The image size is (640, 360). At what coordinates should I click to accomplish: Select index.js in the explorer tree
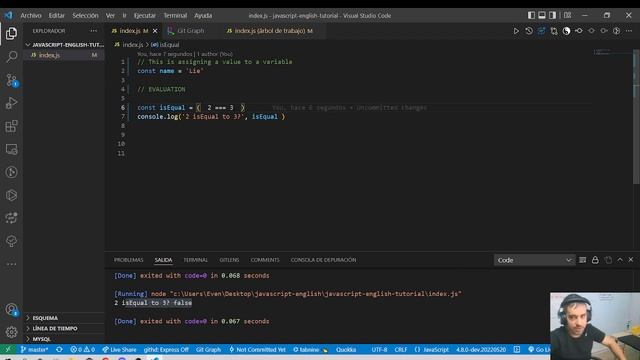click(x=64, y=55)
